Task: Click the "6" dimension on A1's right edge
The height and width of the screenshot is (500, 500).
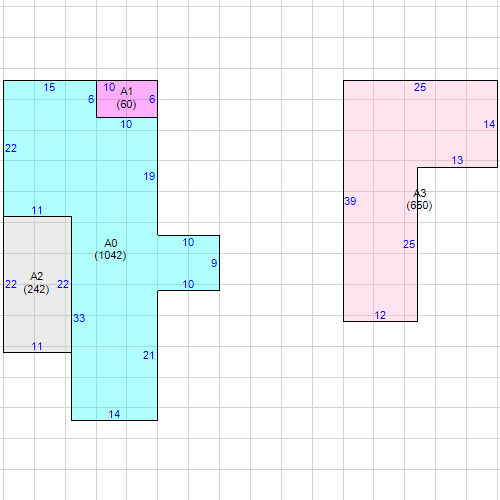Action: pos(152,99)
